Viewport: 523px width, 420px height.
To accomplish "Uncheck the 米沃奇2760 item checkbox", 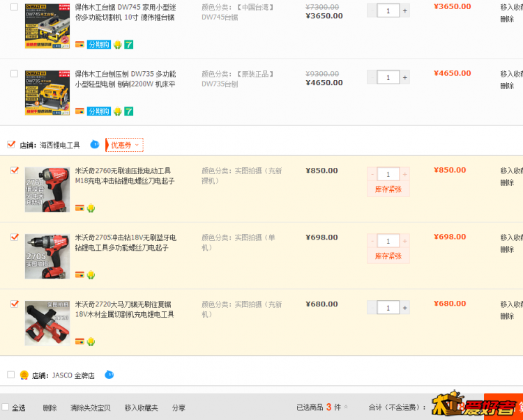I will (15, 171).
